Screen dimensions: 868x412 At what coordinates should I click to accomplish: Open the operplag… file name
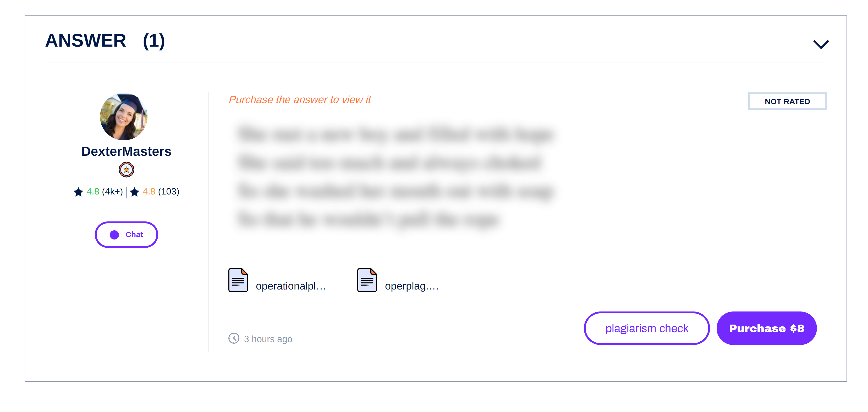click(x=411, y=286)
